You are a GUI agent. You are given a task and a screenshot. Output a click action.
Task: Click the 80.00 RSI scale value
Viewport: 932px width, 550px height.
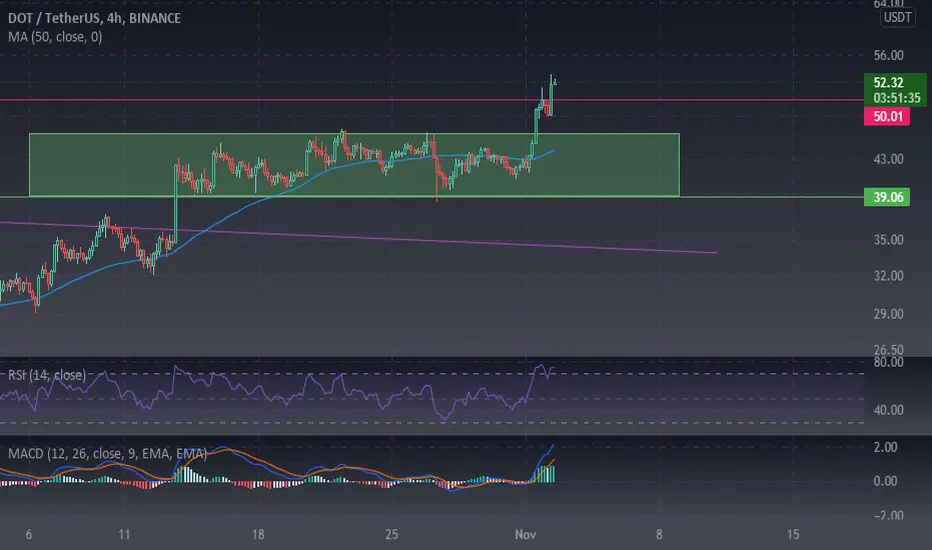pos(888,362)
